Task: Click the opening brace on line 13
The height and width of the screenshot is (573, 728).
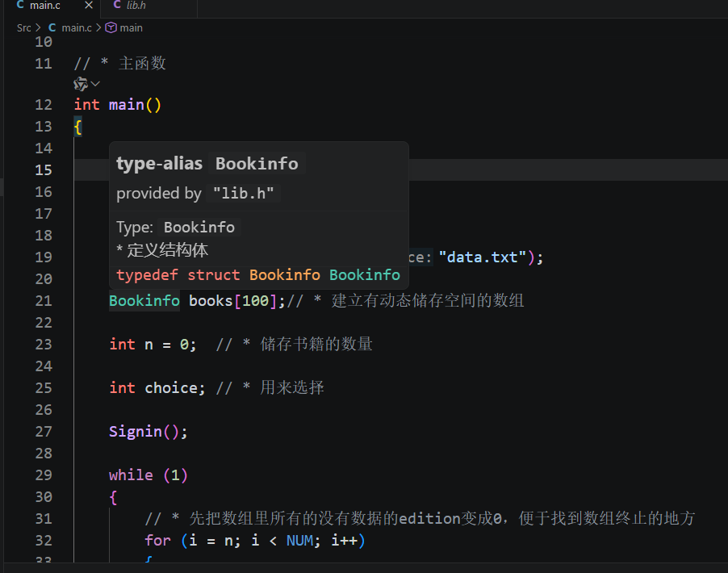Action: coord(78,127)
